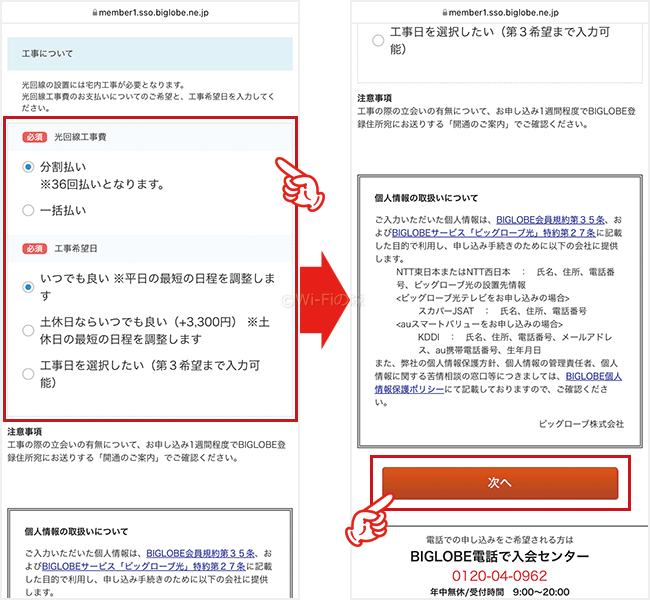Click スカパーJSAT line in privacy notice

tap(502, 311)
